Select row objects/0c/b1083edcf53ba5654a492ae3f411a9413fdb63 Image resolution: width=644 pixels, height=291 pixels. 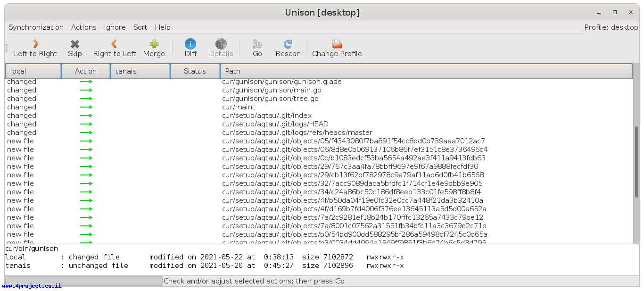coord(319,158)
